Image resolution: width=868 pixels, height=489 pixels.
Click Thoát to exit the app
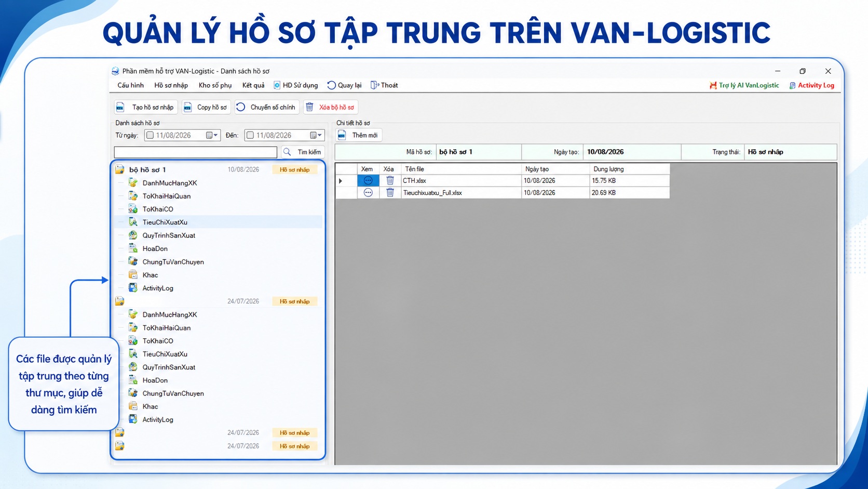pos(385,85)
